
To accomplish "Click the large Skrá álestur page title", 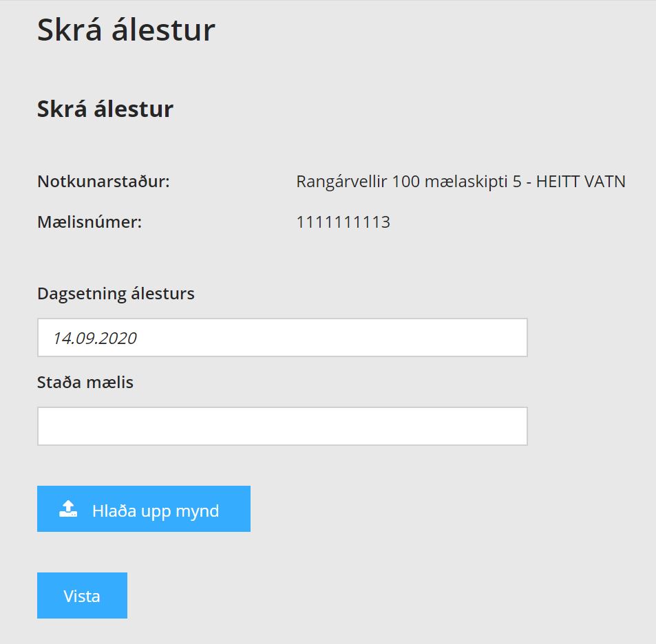I will click(x=126, y=30).
